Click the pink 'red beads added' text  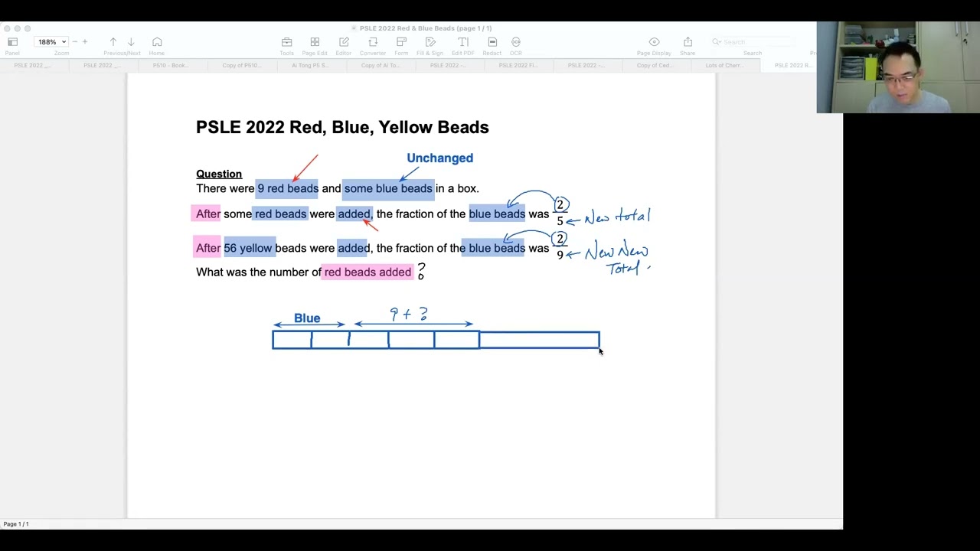tap(367, 272)
